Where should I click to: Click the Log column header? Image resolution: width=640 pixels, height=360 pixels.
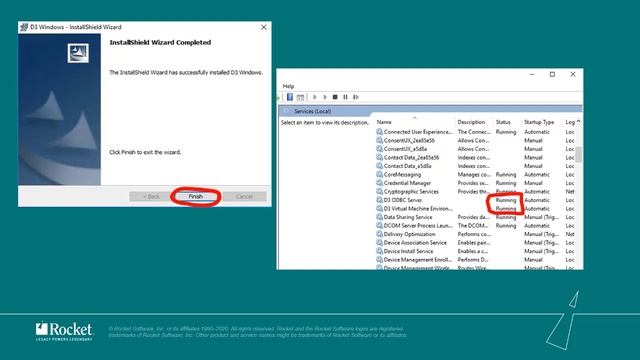click(x=570, y=122)
